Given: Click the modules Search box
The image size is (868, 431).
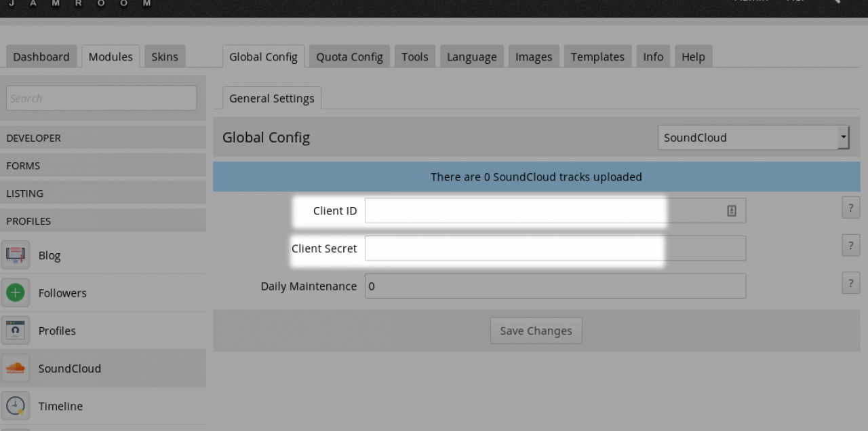Looking at the screenshot, I should click(x=102, y=98).
